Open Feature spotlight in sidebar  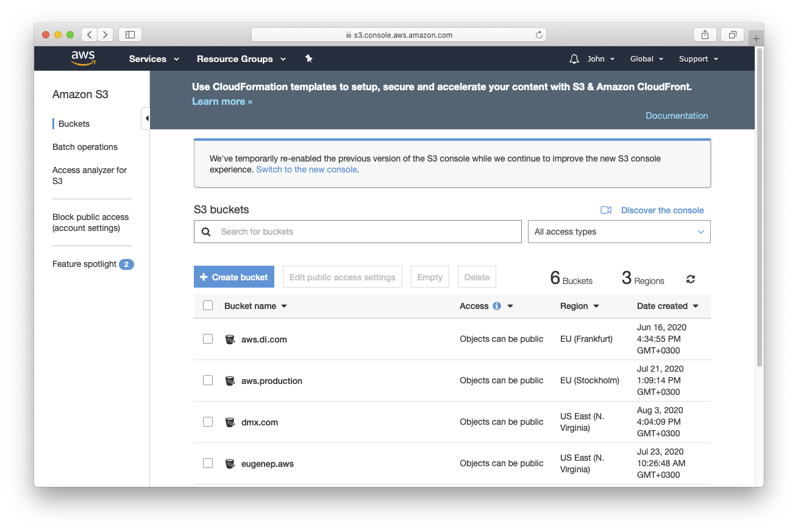tap(84, 264)
